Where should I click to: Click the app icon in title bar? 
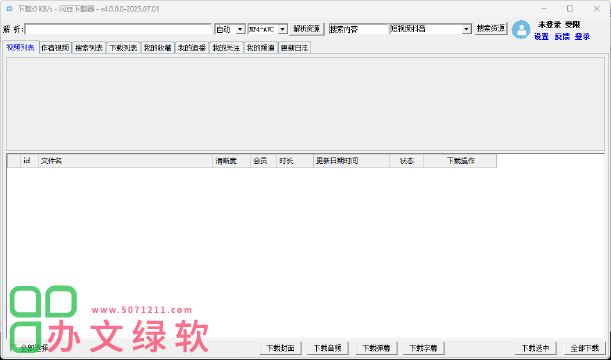[9, 9]
